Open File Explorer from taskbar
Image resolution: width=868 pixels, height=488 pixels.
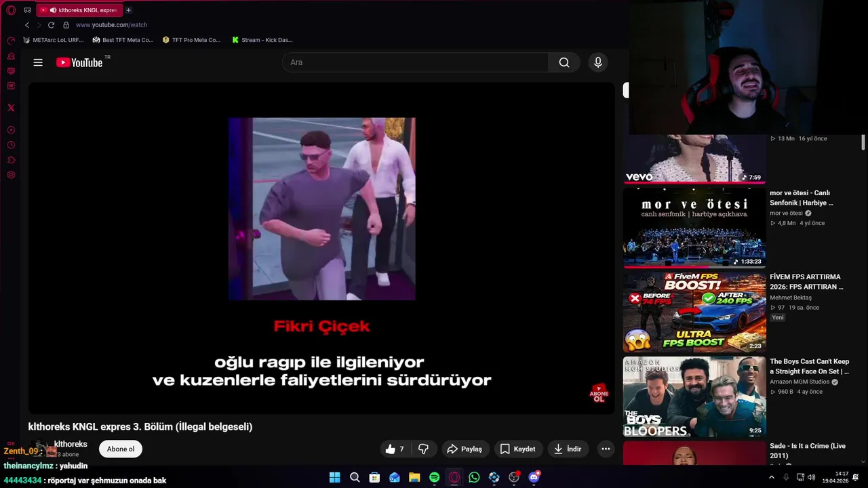coord(414,477)
